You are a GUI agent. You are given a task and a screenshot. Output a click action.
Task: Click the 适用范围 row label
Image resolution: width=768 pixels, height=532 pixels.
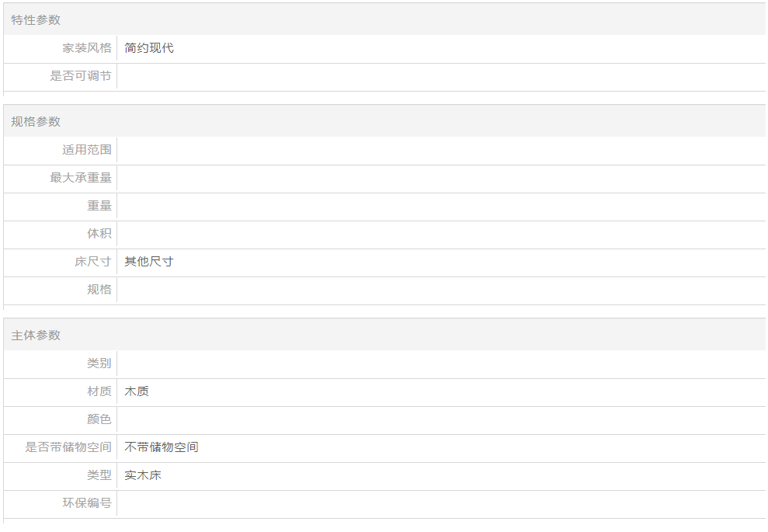(x=87, y=150)
